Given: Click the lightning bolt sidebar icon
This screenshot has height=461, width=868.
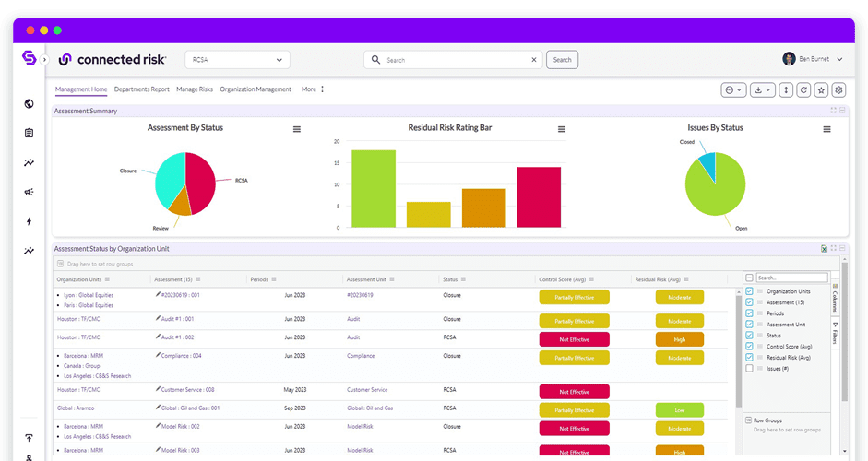Looking at the screenshot, I should pyautogui.click(x=29, y=221).
